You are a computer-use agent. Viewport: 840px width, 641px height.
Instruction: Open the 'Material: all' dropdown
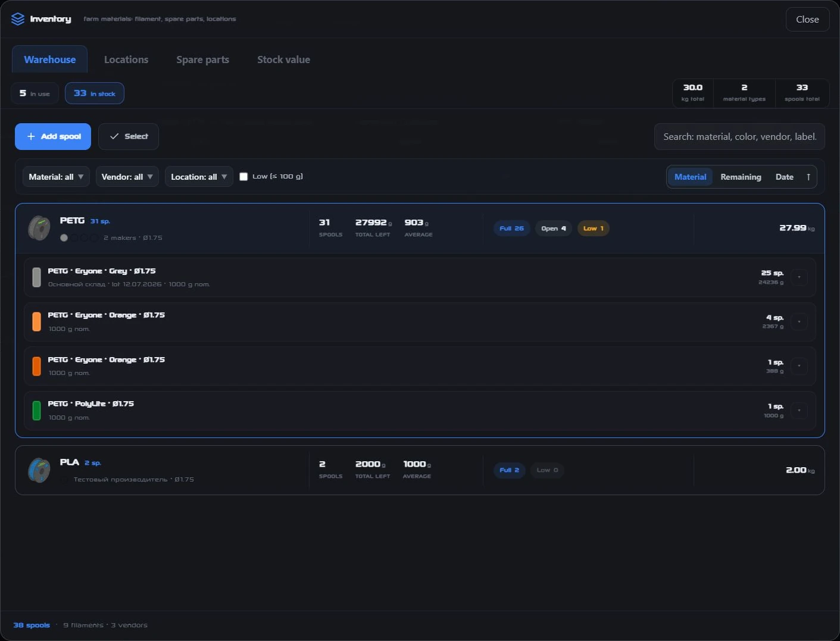(x=56, y=177)
